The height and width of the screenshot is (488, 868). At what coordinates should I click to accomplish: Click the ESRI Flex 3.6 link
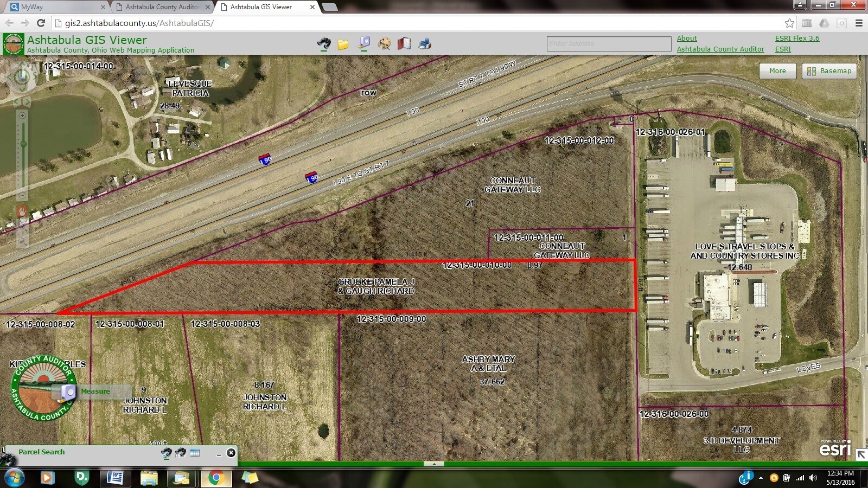pyautogui.click(x=797, y=38)
